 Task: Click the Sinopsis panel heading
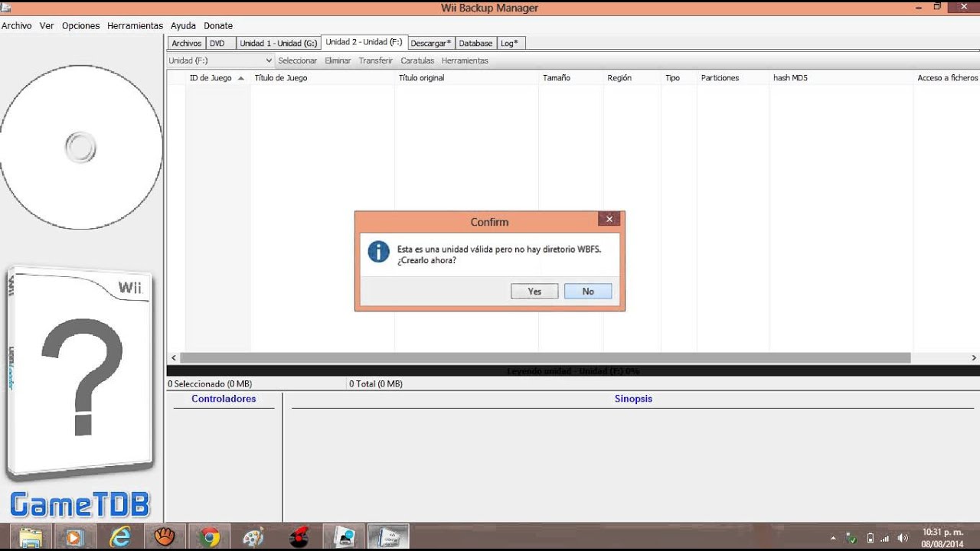coord(633,399)
